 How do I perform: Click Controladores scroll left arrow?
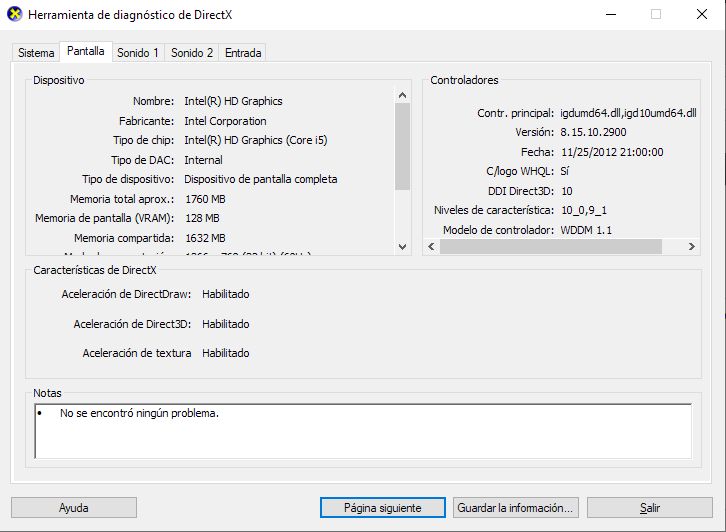click(432, 246)
